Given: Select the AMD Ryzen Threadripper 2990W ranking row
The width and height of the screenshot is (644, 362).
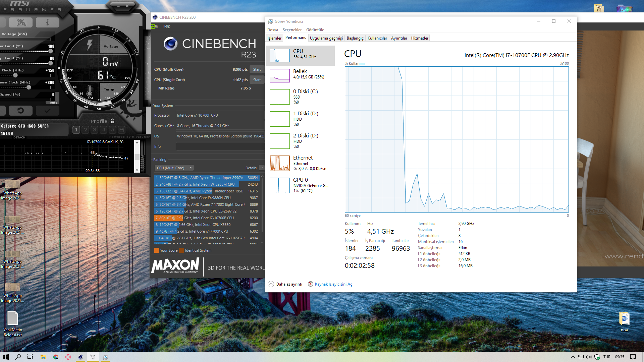Looking at the screenshot, I should point(207,178).
